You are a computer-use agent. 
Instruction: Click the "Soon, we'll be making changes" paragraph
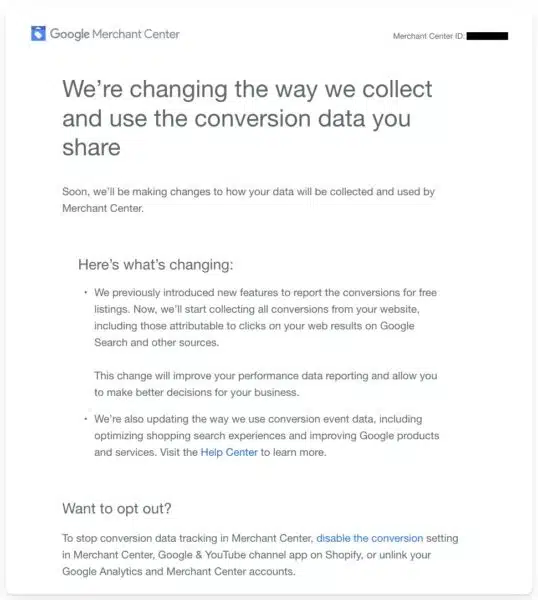248,200
